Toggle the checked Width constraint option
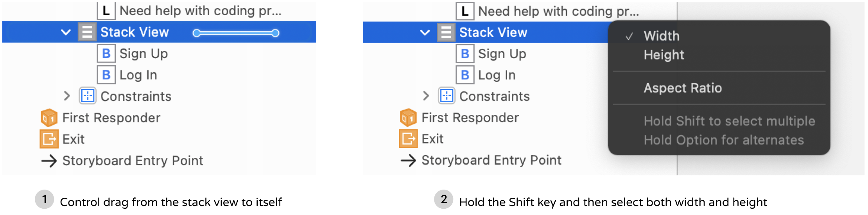868x215 pixels. 662,36
